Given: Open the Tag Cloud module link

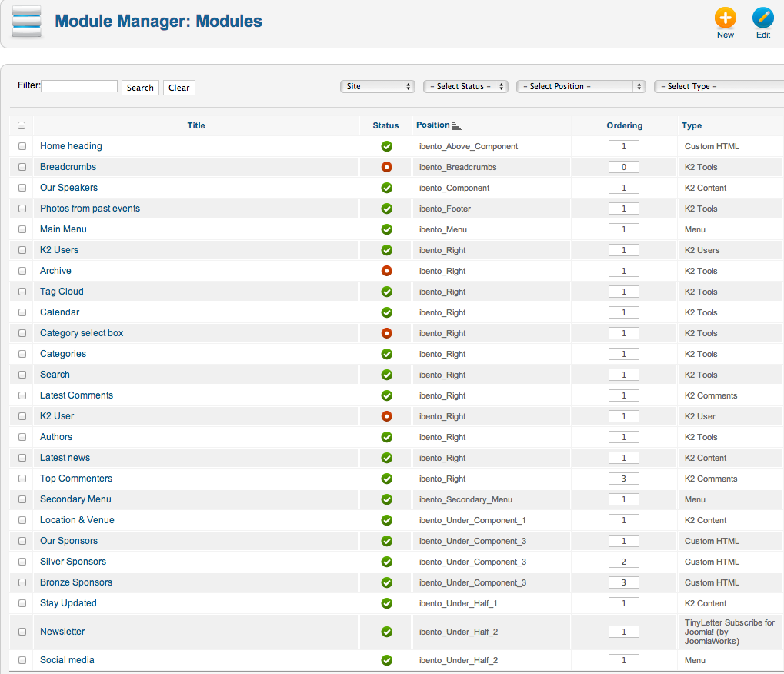Looking at the screenshot, I should point(62,292).
